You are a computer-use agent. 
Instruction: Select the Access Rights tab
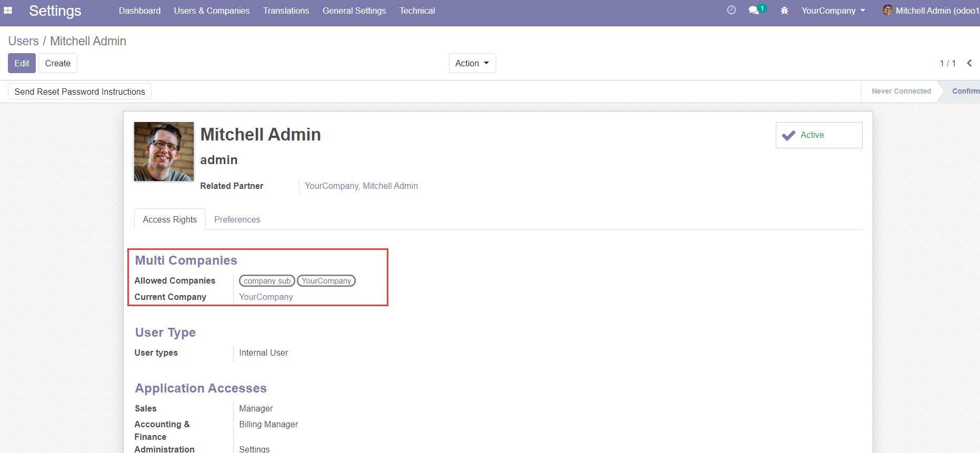(169, 219)
